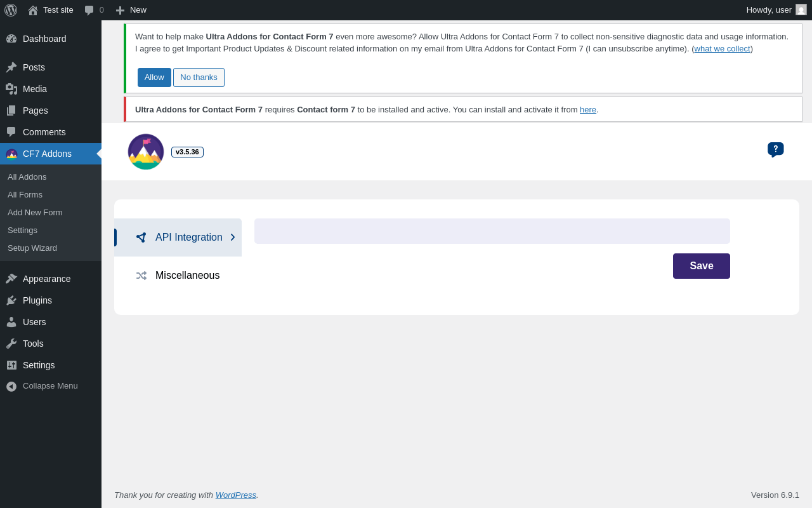Click the Miscellaneous shuffle icon
Image resolution: width=812 pixels, height=508 pixels.
141,276
